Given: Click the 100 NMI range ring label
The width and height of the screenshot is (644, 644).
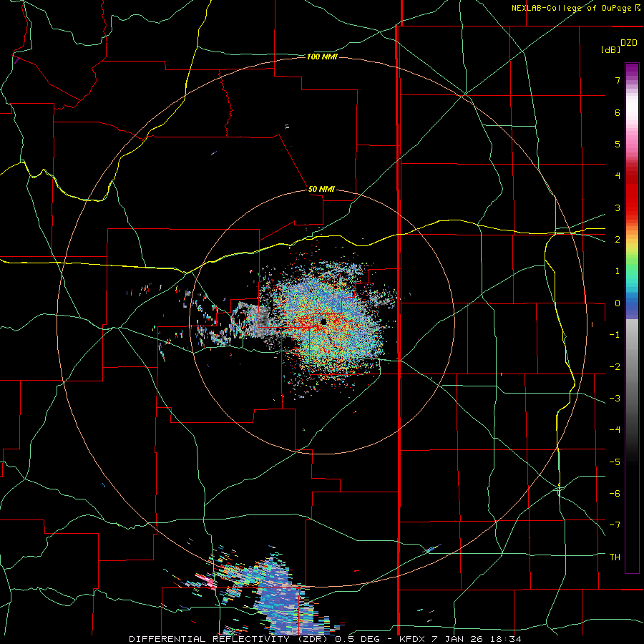Looking at the screenshot, I should coord(322,57).
